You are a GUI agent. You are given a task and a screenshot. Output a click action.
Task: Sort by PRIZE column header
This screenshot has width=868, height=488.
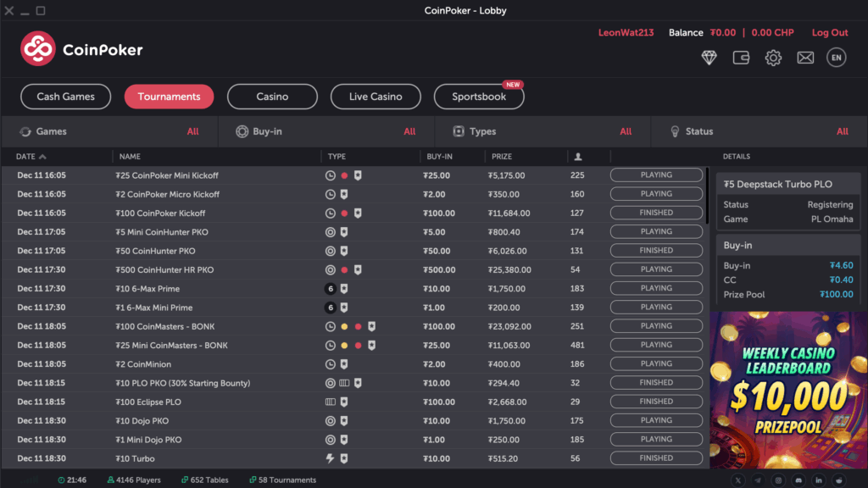point(502,157)
